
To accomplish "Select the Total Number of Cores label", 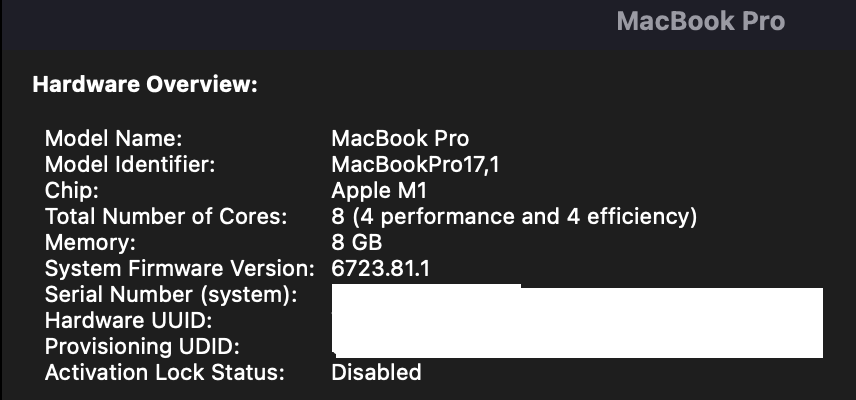I will pyautogui.click(x=166, y=216).
